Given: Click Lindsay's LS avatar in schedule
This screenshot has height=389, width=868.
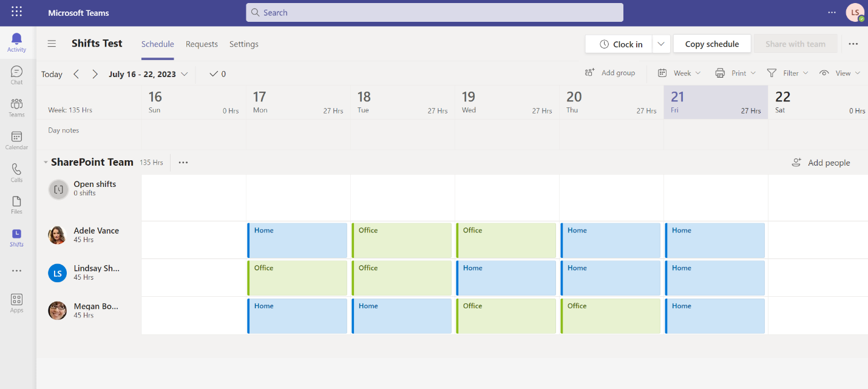Looking at the screenshot, I should click(58, 273).
